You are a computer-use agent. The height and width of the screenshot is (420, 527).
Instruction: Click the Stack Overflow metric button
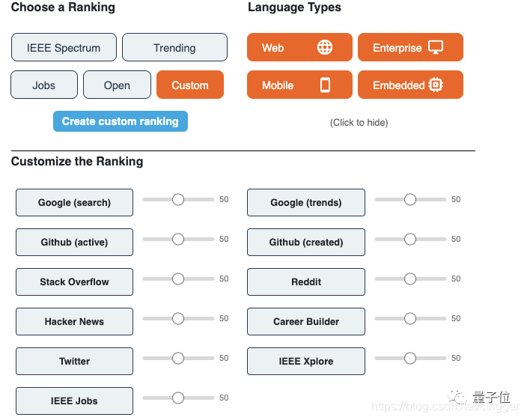pyautogui.click(x=74, y=282)
